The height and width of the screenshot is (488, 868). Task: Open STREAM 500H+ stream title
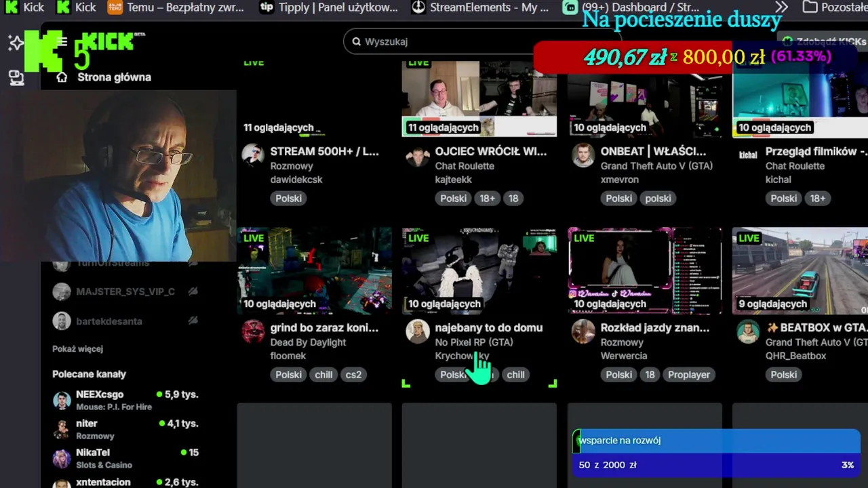pyautogui.click(x=324, y=152)
